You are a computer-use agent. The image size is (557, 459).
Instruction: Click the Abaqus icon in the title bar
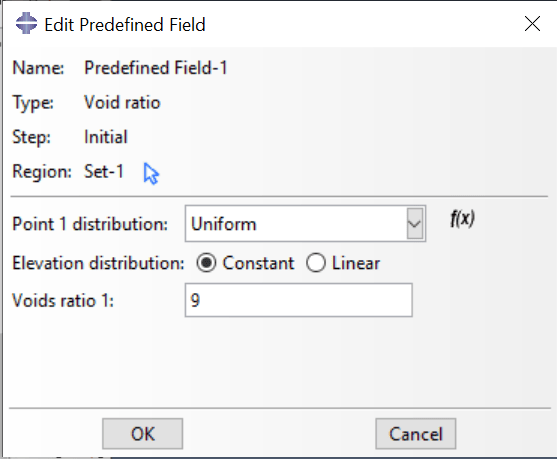pyautogui.click(x=26, y=23)
